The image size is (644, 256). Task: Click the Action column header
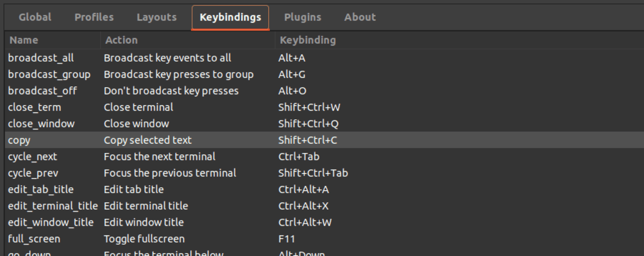click(121, 40)
